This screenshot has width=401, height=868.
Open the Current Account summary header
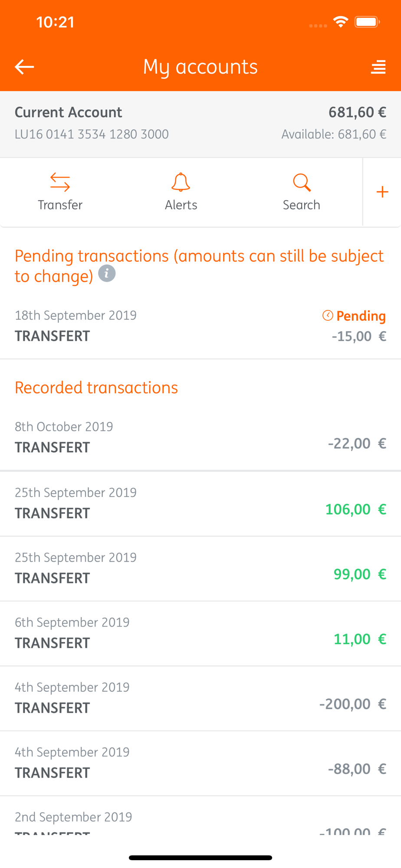200,123
